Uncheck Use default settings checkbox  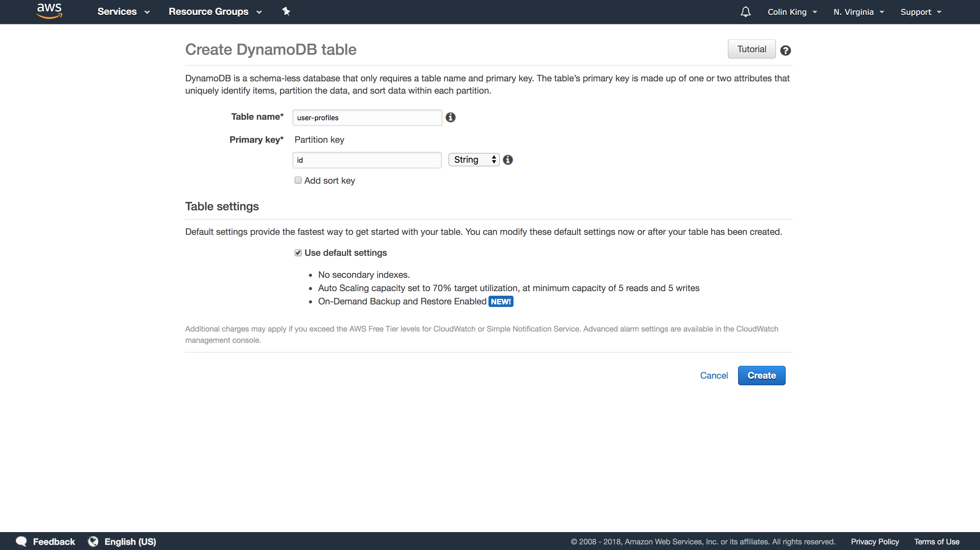298,253
